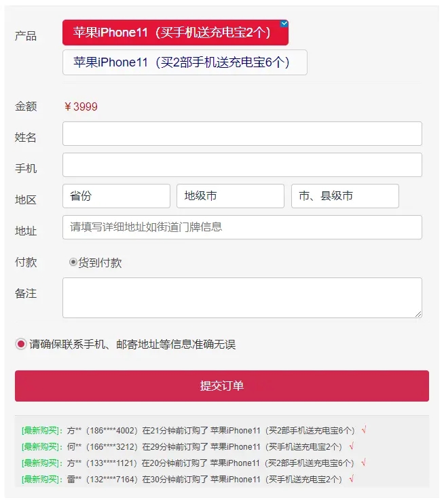Expand the 市、县级市 dropdown
Screen dimensions: 444x504
(345, 196)
